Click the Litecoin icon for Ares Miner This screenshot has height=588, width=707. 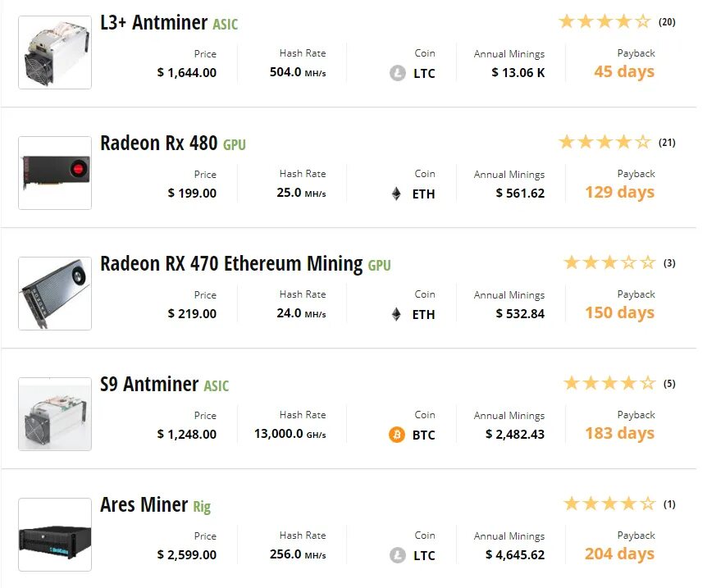(x=397, y=555)
